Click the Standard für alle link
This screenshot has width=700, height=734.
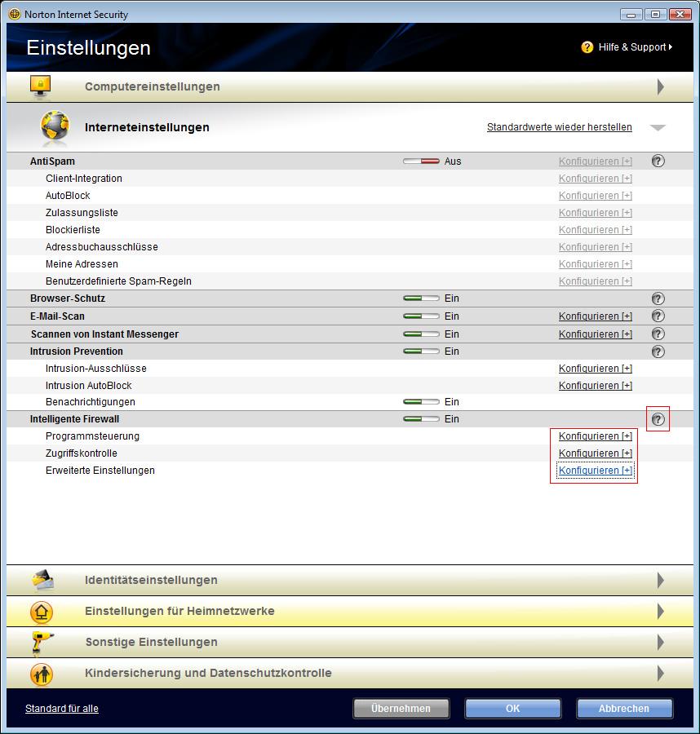pos(62,708)
